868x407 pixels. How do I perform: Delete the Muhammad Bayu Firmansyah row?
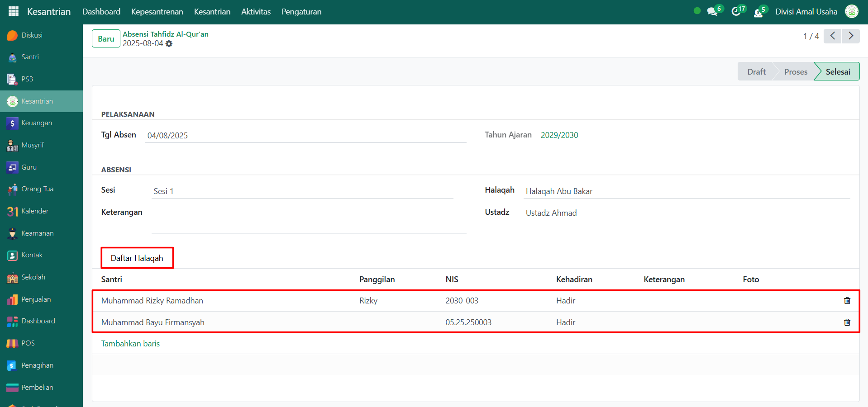847,322
